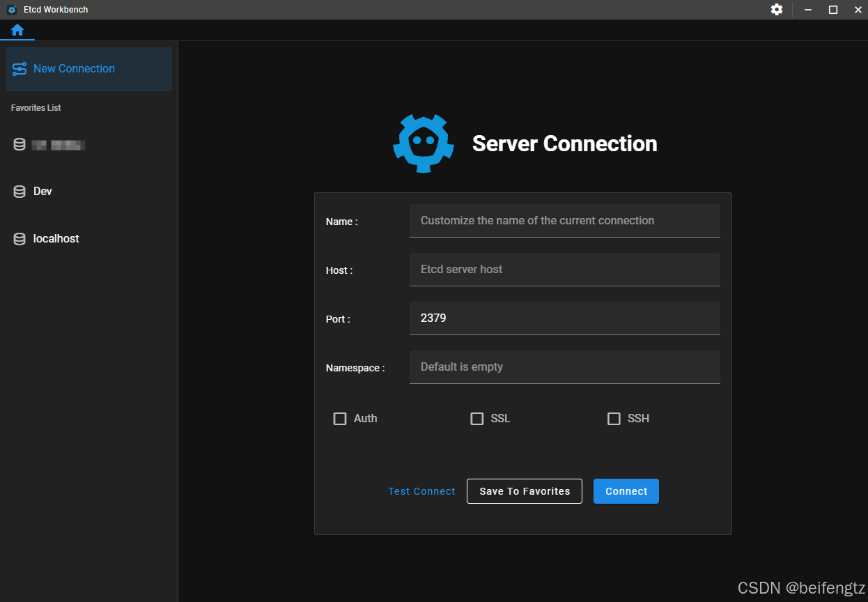Click database icon next to localhost
The image size is (868, 602).
[20, 239]
